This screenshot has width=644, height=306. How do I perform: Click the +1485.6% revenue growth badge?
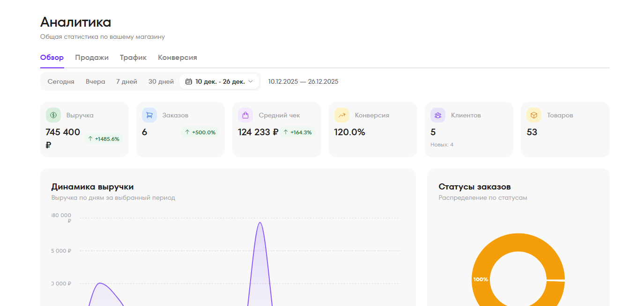click(x=103, y=139)
